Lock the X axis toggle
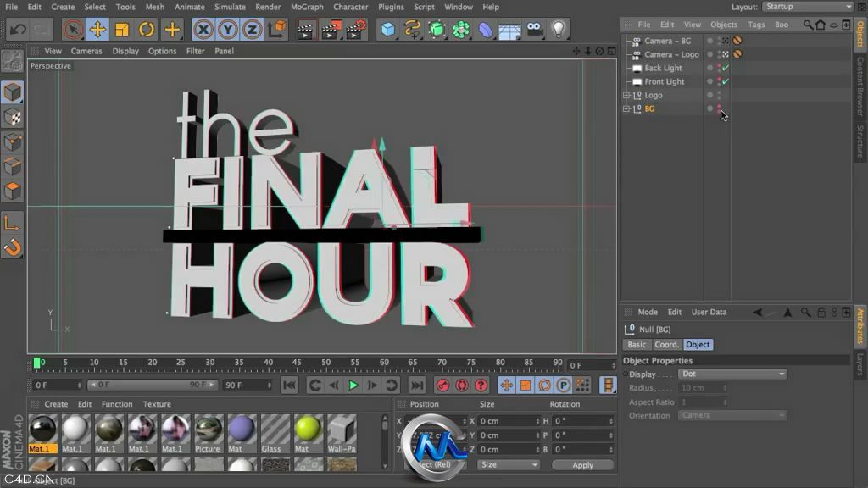The height and width of the screenshot is (488, 868). 203,30
